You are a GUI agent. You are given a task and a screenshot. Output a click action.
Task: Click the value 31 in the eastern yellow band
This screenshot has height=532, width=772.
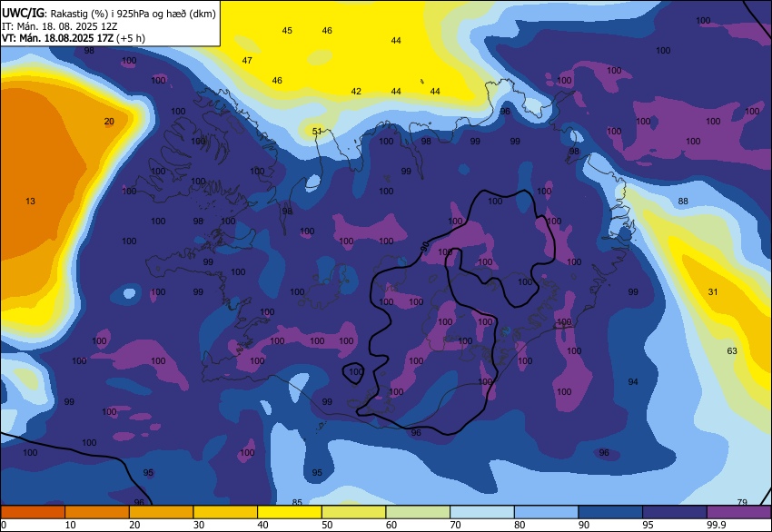(x=713, y=291)
